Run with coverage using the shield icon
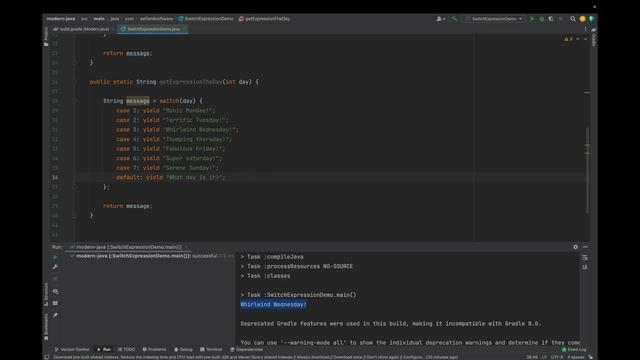The height and width of the screenshot is (360, 640). tap(551, 19)
